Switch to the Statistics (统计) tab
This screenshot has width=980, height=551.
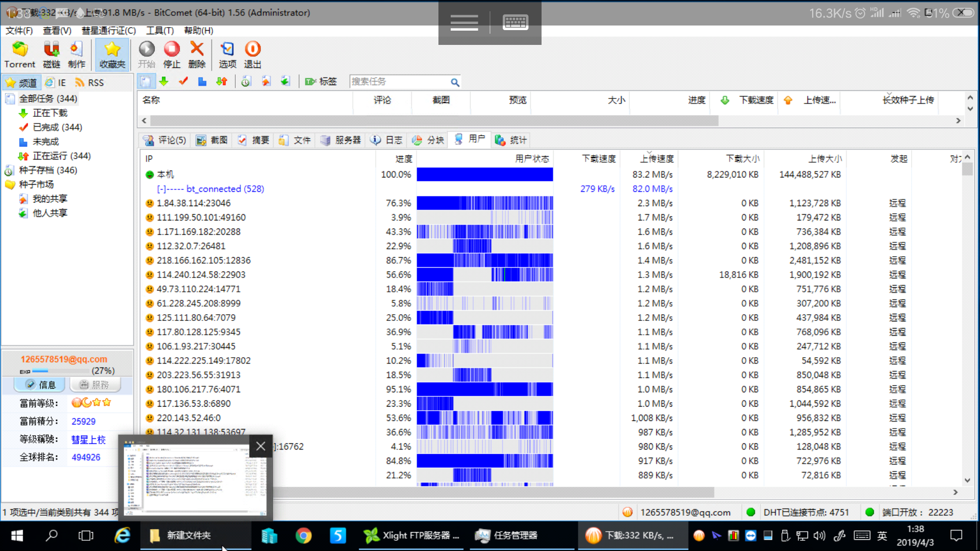click(x=511, y=140)
